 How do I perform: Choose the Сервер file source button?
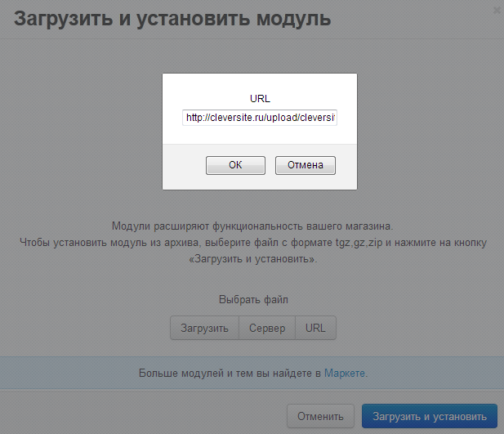pyautogui.click(x=267, y=328)
